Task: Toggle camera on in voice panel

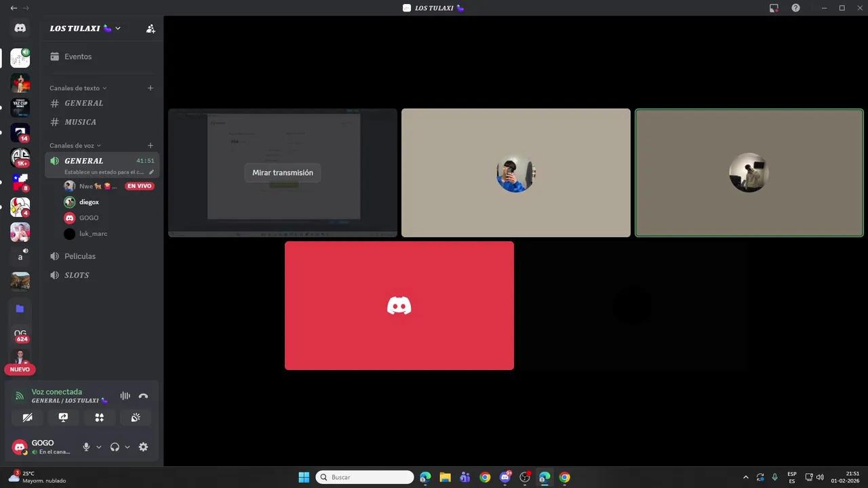Action: click(27, 418)
